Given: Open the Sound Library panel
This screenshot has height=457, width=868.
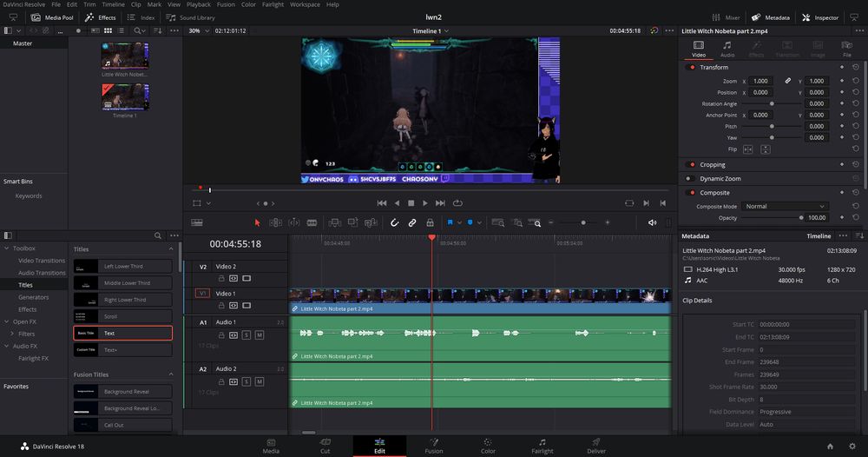Looking at the screenshot, I should pos(191,17).
